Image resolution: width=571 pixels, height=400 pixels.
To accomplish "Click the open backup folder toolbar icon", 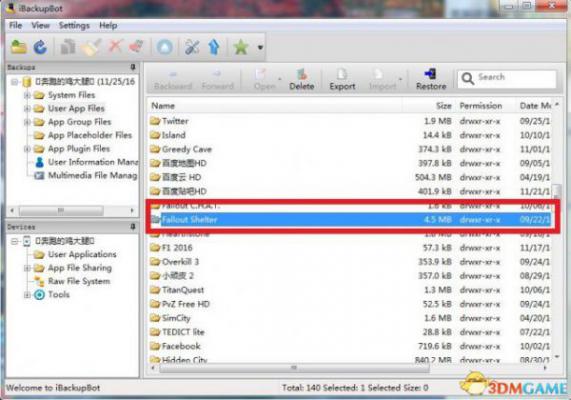I will point(19,47).
